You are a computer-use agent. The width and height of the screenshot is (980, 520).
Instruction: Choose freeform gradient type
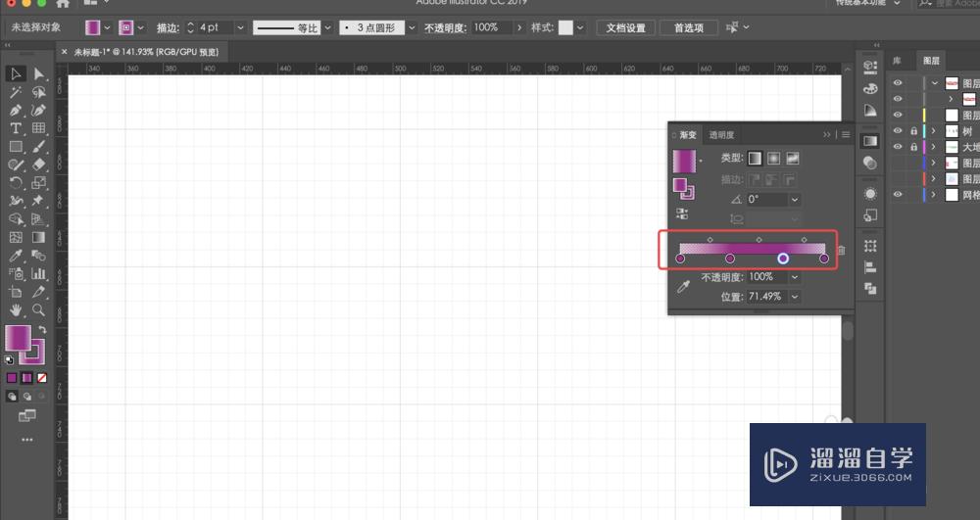793,159
